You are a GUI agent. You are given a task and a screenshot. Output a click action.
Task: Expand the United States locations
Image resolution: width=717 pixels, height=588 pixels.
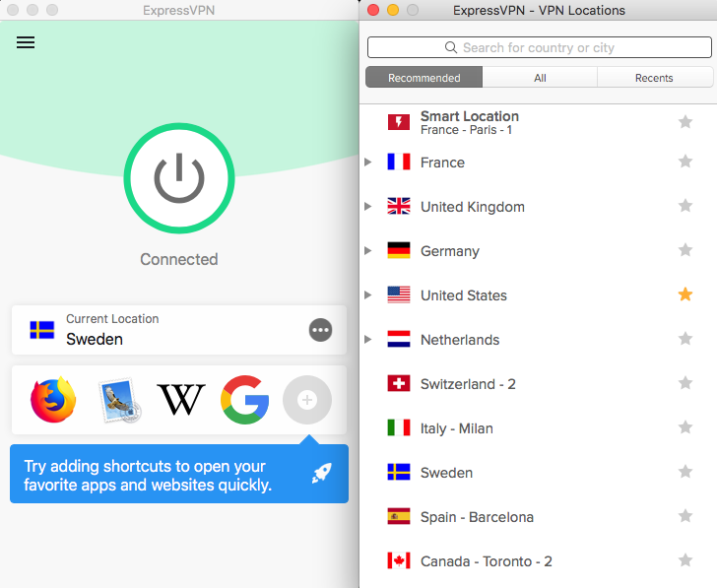coord(368,294)
